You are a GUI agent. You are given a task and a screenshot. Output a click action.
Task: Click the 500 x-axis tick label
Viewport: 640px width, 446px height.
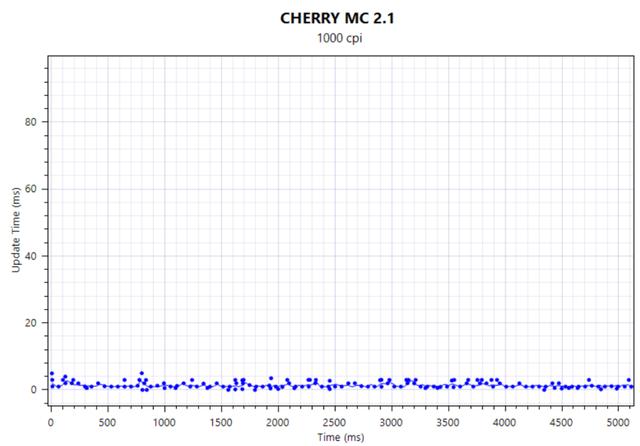pos(108,422)
